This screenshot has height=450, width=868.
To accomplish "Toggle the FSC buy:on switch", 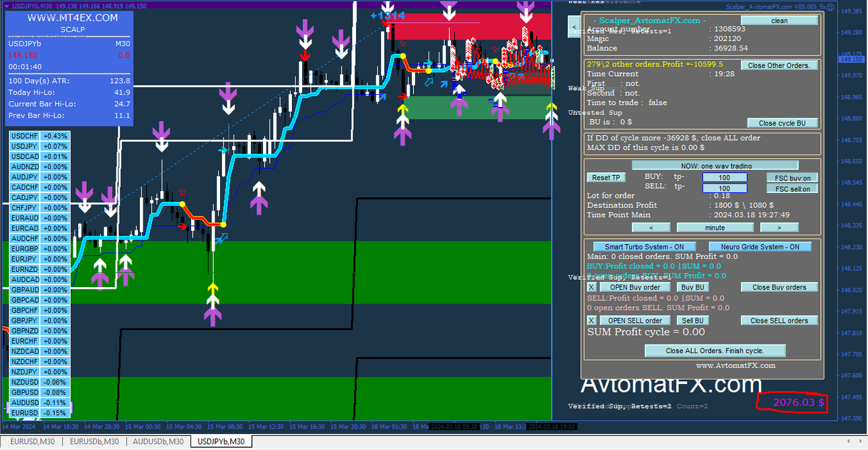I will pos(793,178).
